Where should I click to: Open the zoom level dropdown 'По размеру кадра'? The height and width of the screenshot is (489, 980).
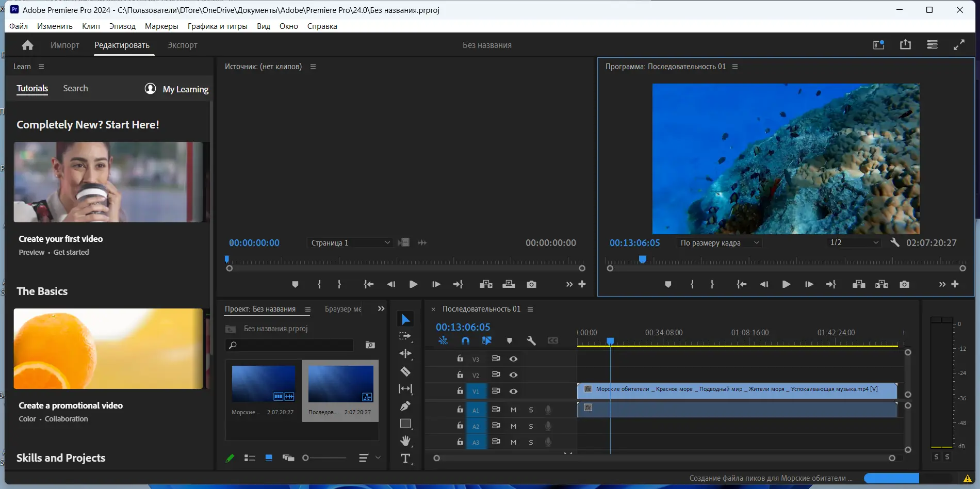pos(720,243)
